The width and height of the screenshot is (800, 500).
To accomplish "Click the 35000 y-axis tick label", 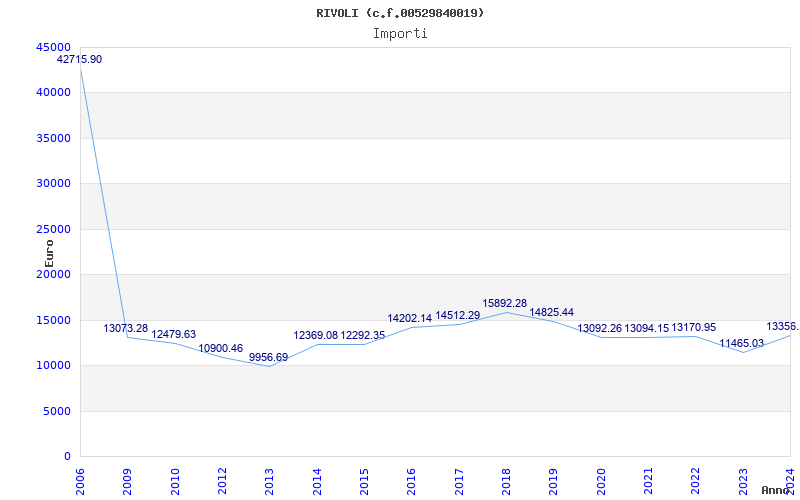I will pyautogui.click(x=54, y=138).
